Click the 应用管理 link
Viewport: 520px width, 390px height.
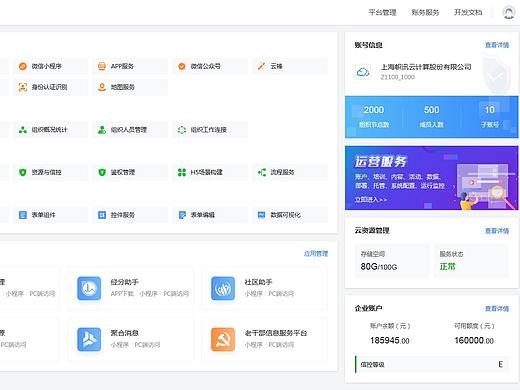tap(316, 254)
